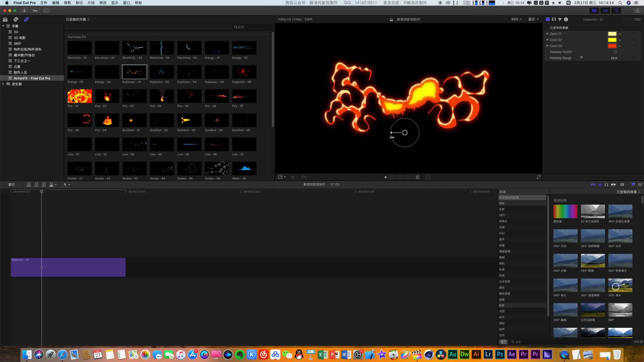Toggle the Effects browser button
The width and height of the screenshot is (644, 362).
pos(633,185)
